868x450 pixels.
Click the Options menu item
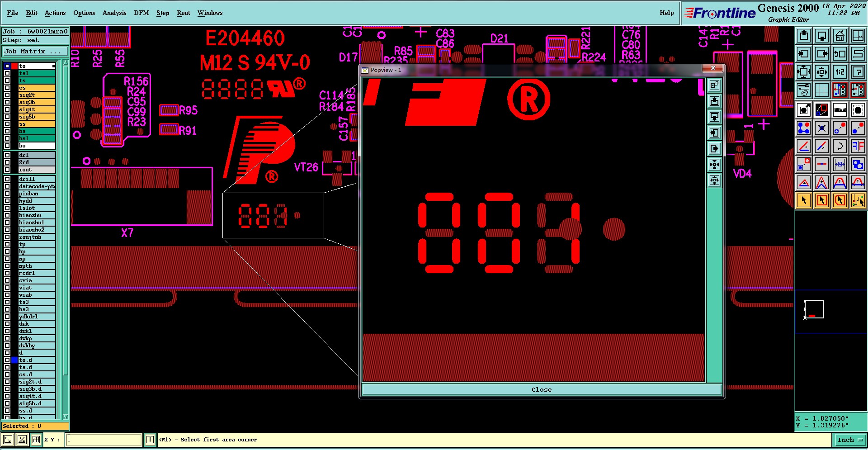point(84,13)
